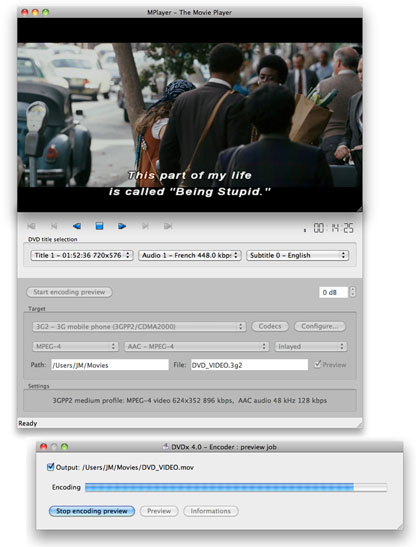Viewport: 416px width, 547px height.
Task: Zoom the DVDx Encoder window with green button
Action: (x=64, y=447)
